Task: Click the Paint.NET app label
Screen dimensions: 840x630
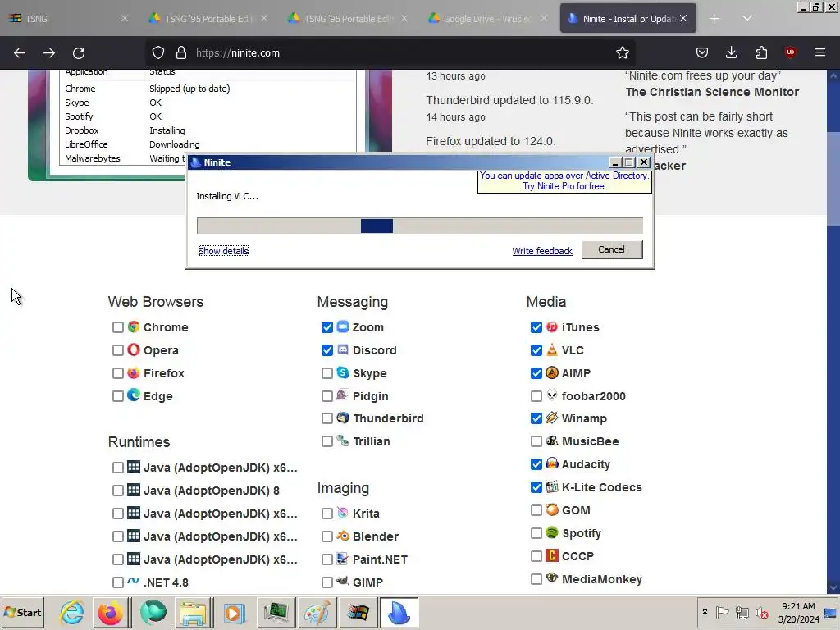Action: click(380, 559)
